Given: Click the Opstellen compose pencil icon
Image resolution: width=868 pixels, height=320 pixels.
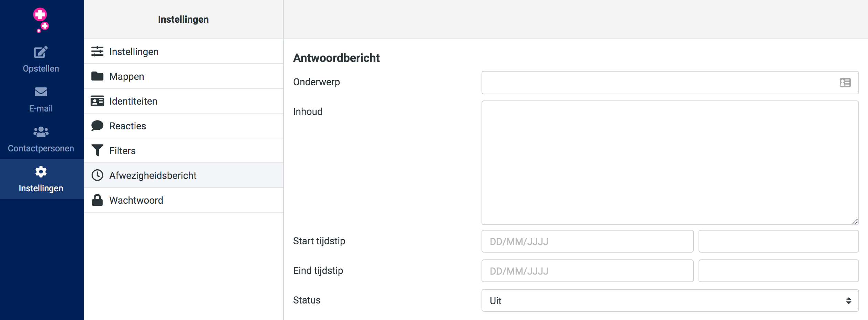Looking at the screenshot, I should (41, 52).
